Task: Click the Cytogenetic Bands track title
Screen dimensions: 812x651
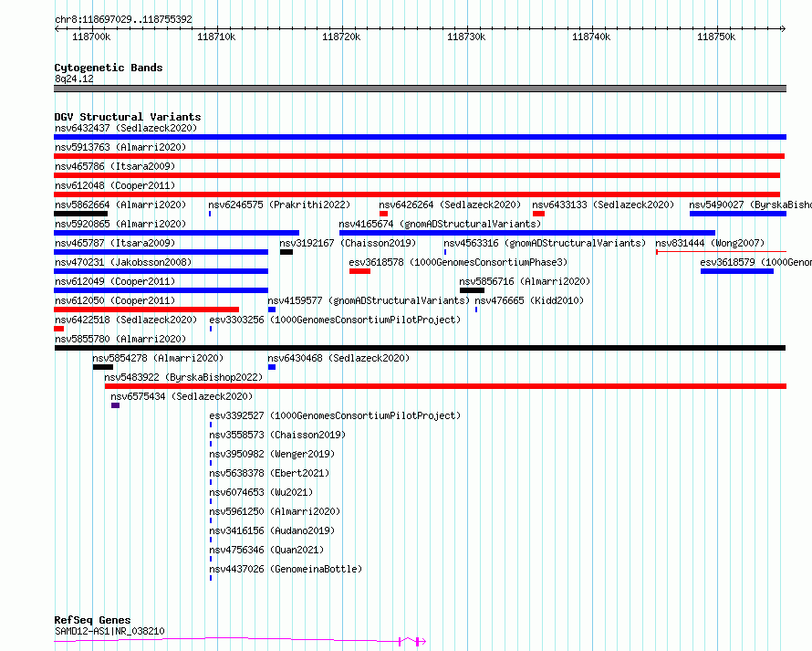Action: coord(109,68)
